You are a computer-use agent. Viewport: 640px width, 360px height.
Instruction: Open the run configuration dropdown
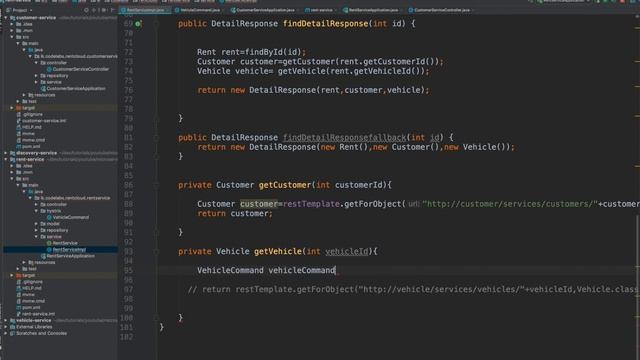[563, 2]
